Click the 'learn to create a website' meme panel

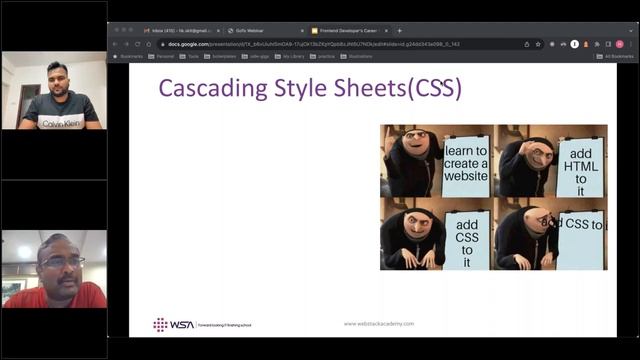click(x=437, y=161)
